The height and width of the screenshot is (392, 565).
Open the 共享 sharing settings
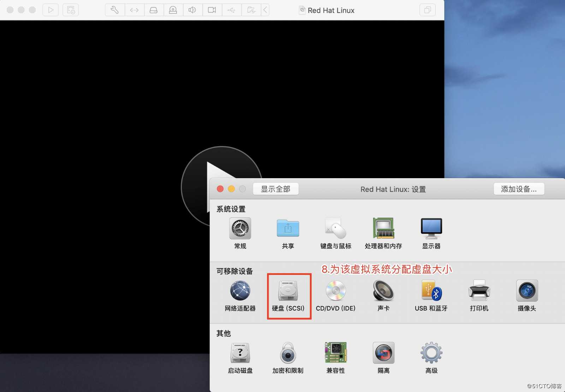point(288,233)
